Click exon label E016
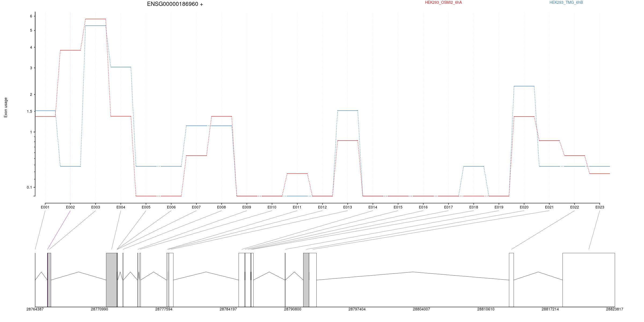This screenshot has width=644, height=322. [x=423, y=207]
